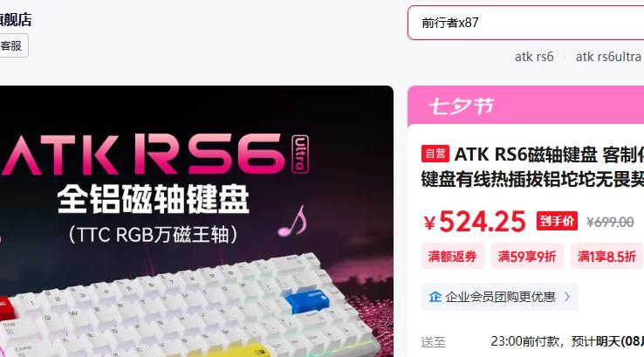Click the 七夕节 promotion banner
The image size is (644, 357).
pyautogui.click(x=525, y=106)
